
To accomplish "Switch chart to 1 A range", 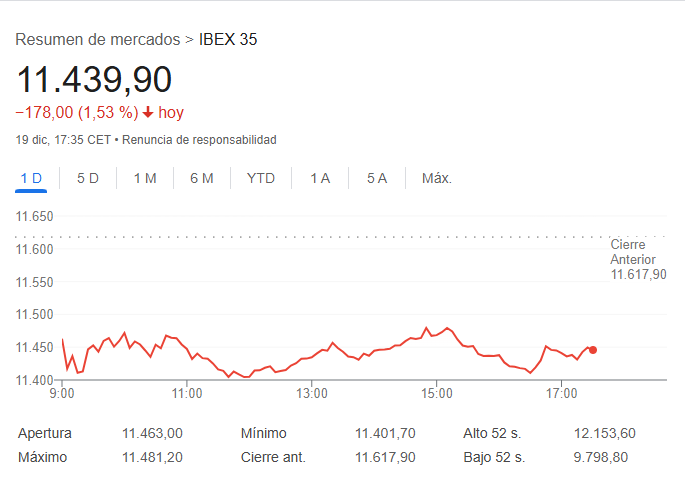I will (320, 178).
